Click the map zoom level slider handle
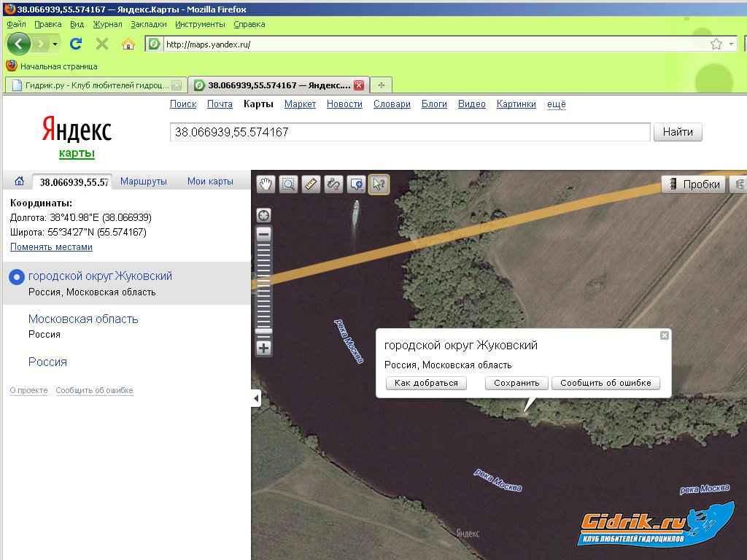Viewport: 747px width, 560px height. tap(264, 331)
